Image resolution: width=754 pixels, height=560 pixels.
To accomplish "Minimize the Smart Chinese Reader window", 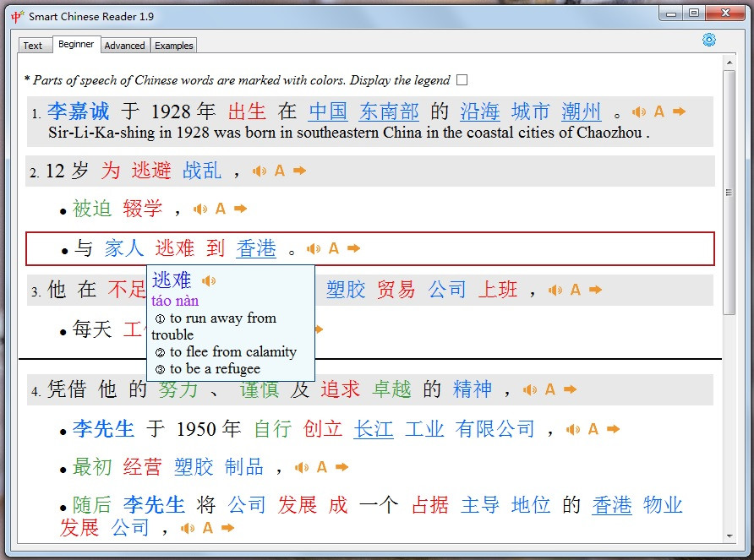I will click(x=671, y=13).
